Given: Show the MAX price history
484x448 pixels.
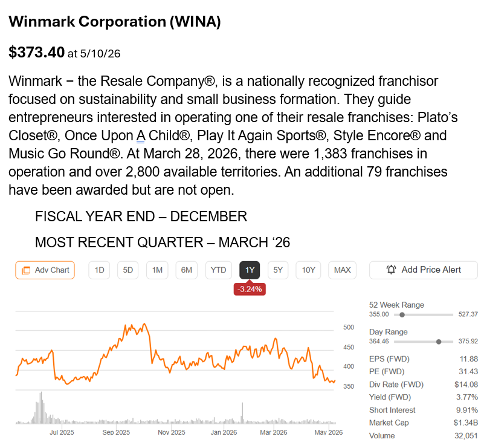Looking at the screenshot, I should pyautogui.click(x=343, y=270).
